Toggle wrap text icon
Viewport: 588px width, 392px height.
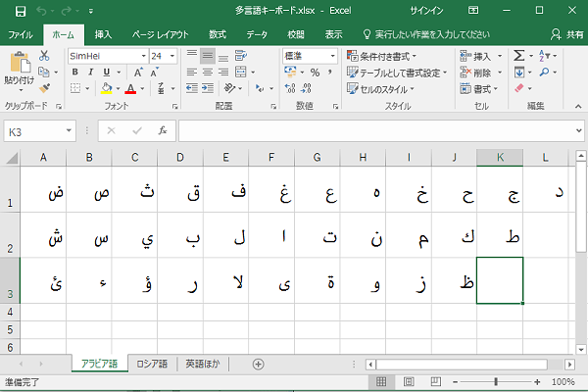pyautogui.click(x=241, y=56)
